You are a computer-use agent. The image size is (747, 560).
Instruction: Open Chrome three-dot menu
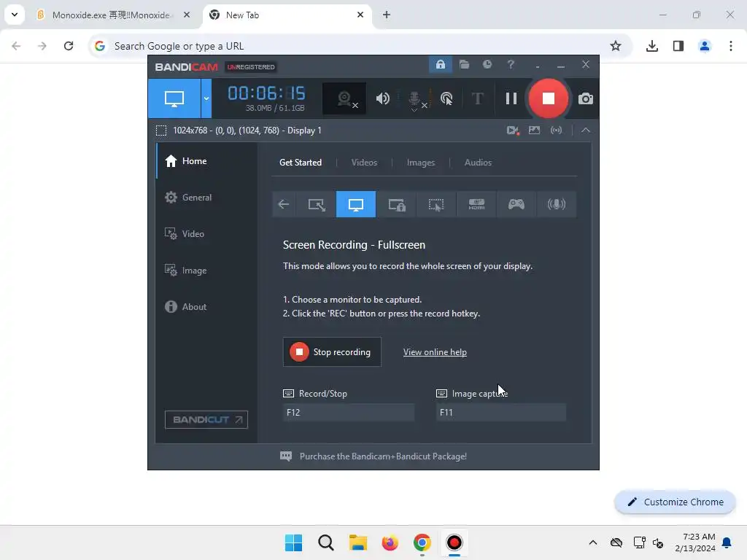(x=731, y=46)
